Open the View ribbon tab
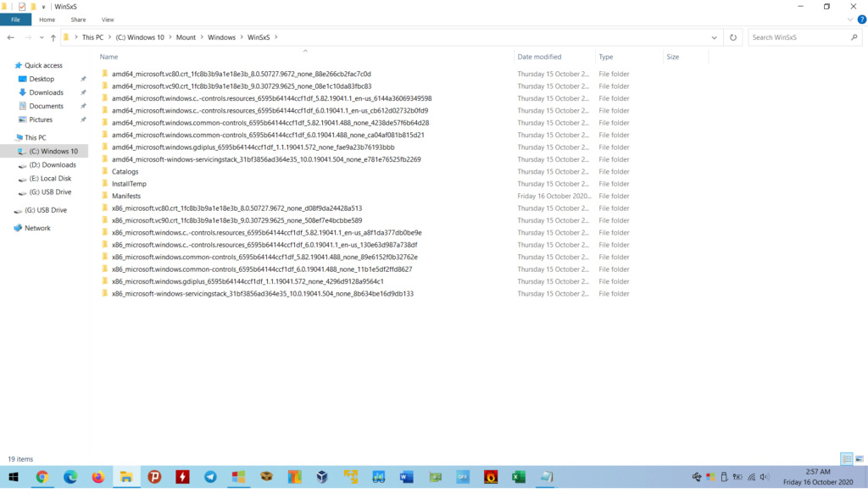 click(108, 19)
